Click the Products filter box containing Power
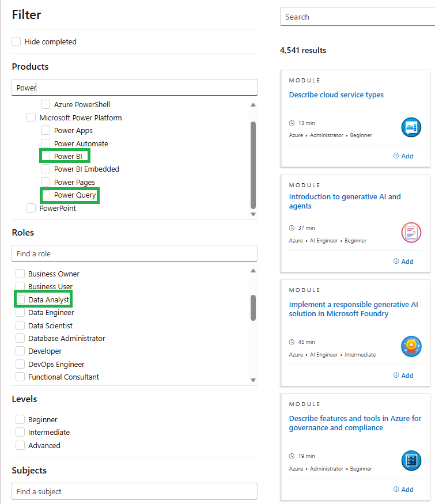Viewport: 435px width, 504px height. [134, 88]
